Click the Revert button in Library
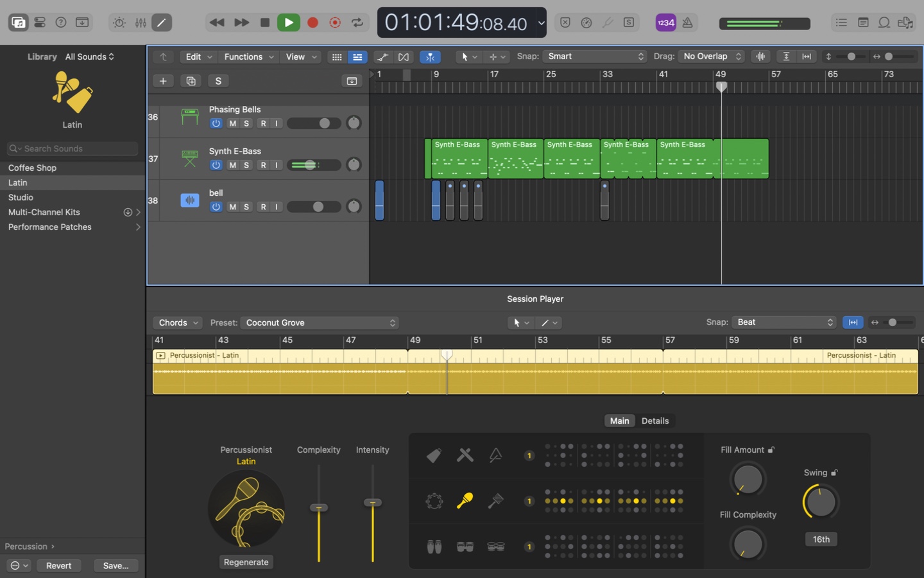 pyautogui.click(x=58, y=566)
